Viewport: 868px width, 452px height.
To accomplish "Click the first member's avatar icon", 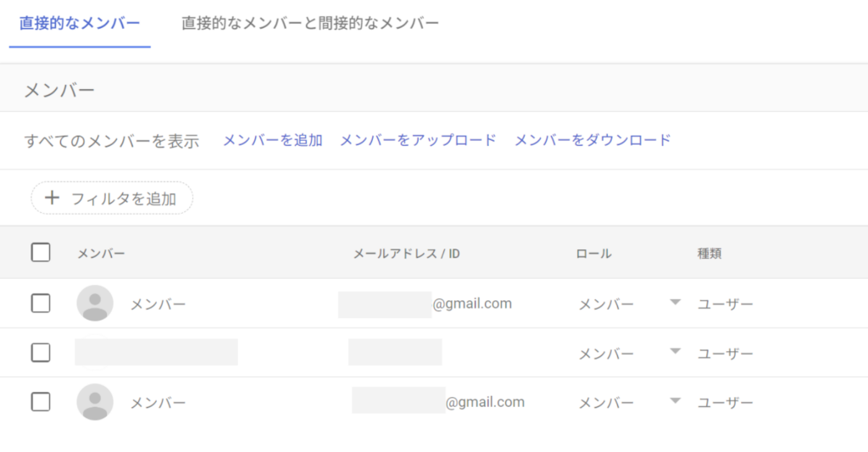I will click(95, 304).
